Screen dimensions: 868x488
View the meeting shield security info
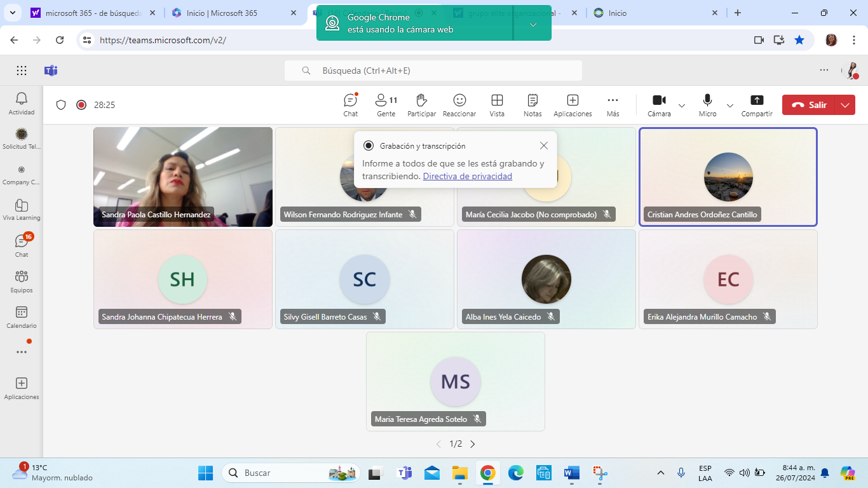click(61, 105)
